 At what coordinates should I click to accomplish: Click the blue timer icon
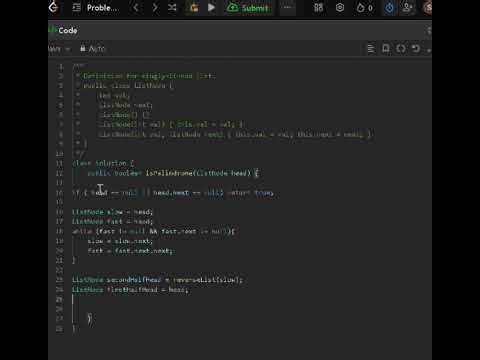(389, 7)
